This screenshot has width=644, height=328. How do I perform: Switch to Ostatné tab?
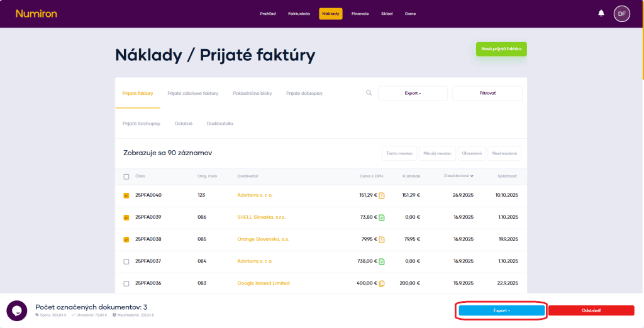pos(184,124)
